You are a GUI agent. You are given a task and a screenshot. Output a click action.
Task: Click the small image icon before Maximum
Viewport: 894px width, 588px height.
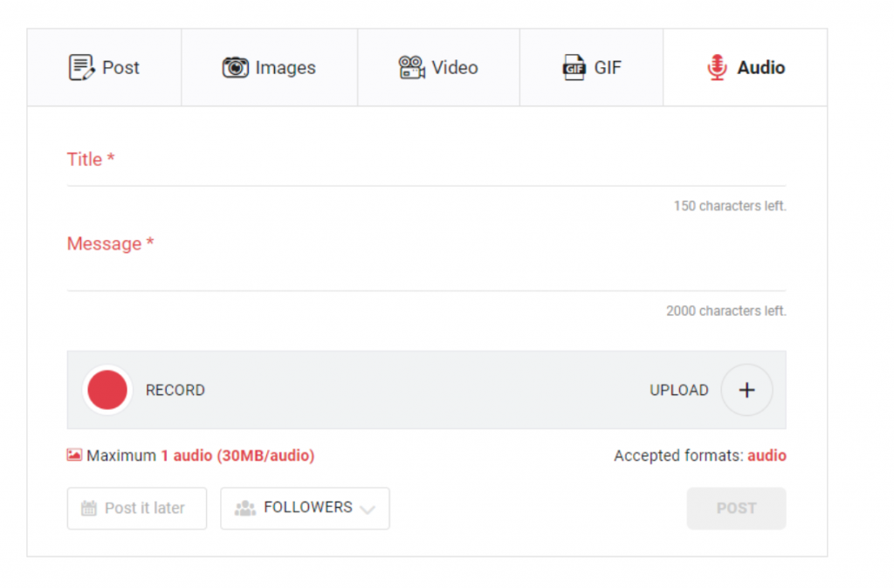pos(74,455)
